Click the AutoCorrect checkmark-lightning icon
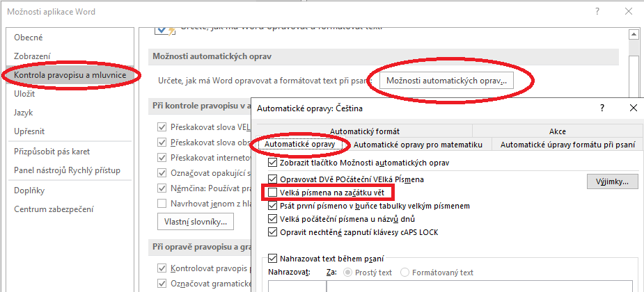This screenshot has height=292, width=644. [165, 31]
